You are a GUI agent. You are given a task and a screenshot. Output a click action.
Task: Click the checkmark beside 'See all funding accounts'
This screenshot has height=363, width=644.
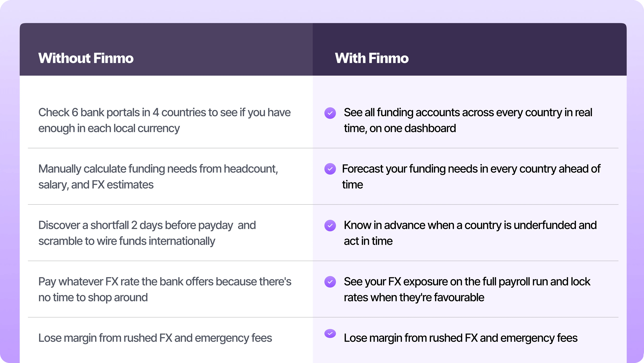[330, 113]
